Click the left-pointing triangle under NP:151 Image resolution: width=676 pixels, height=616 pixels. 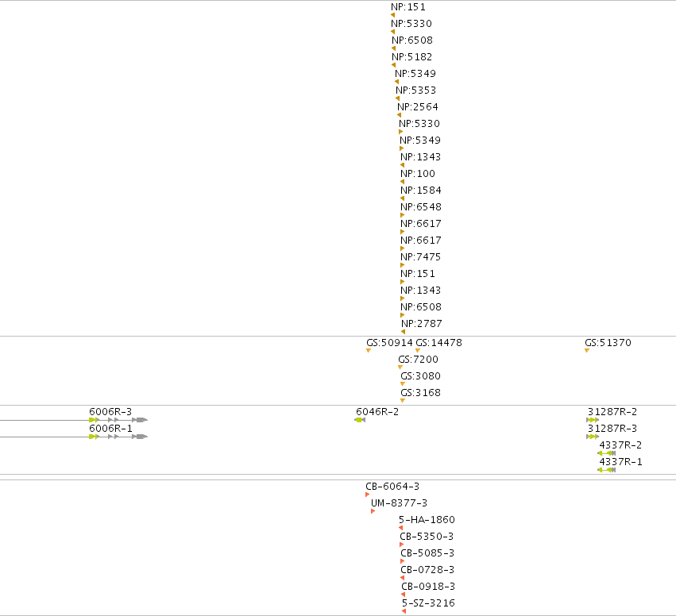(392, 15)
